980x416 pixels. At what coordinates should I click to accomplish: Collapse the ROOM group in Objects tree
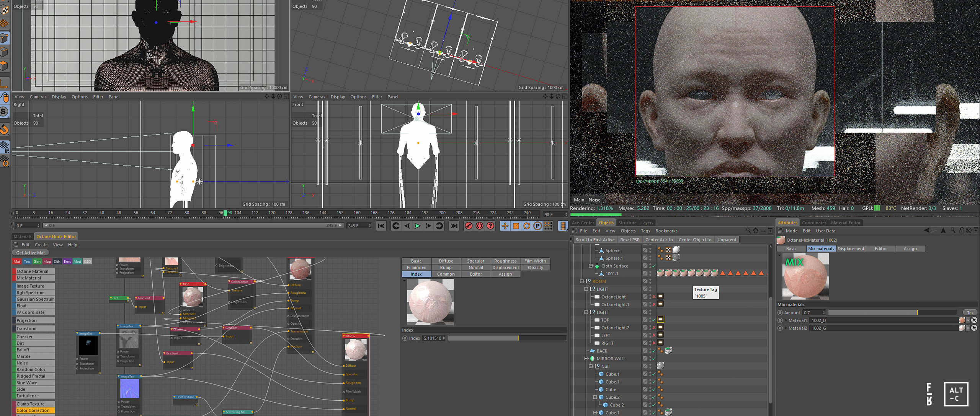click(582, 281)
